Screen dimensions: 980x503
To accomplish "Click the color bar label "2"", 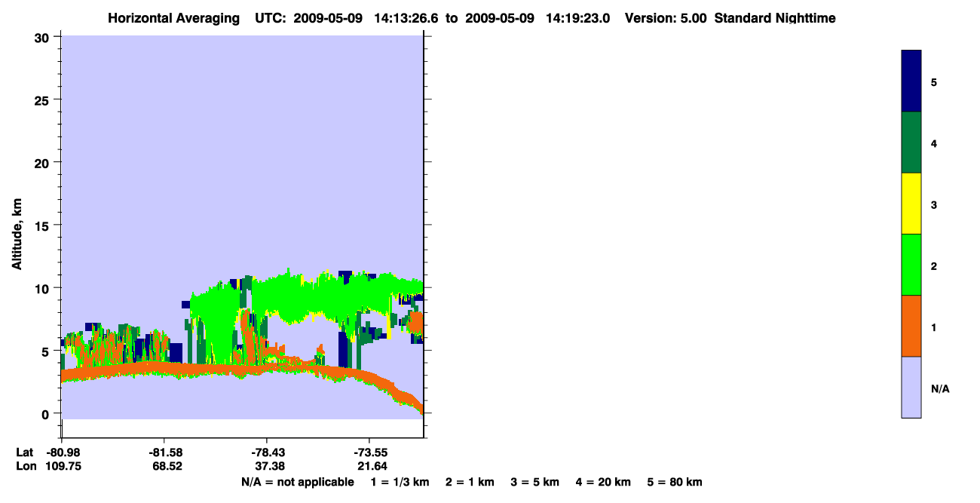I will (x=934, y=266).
